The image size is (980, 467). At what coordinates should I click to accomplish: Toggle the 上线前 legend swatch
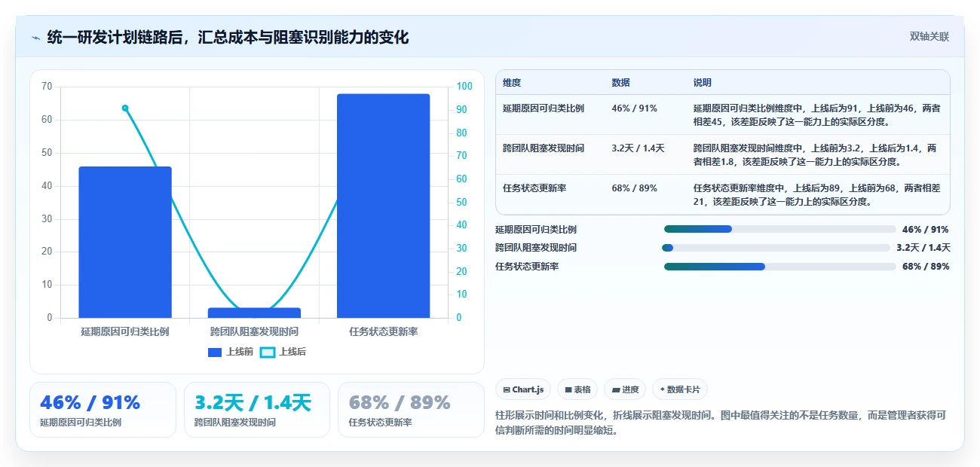click(215, 352)
